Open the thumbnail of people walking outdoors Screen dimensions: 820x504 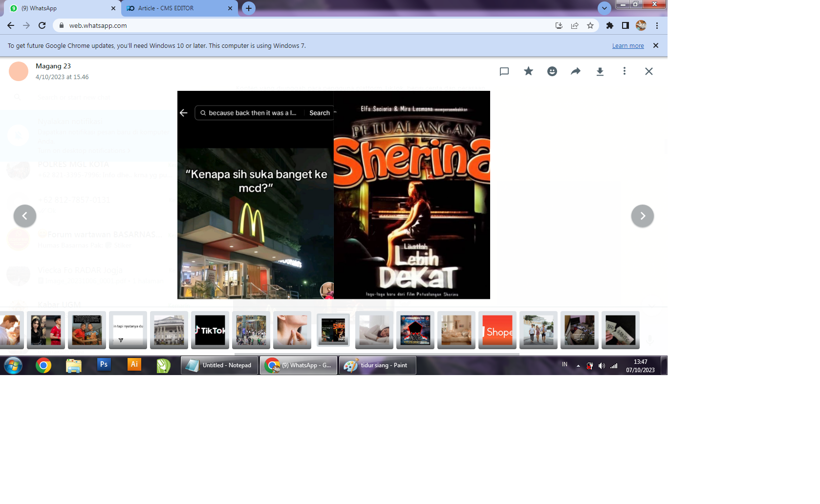[539, 330]
